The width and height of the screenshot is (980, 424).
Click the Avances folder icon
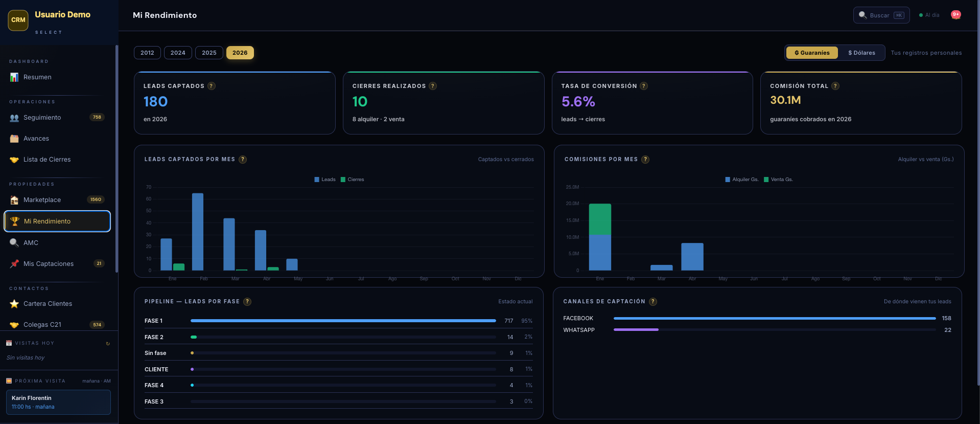pos(14,139)
